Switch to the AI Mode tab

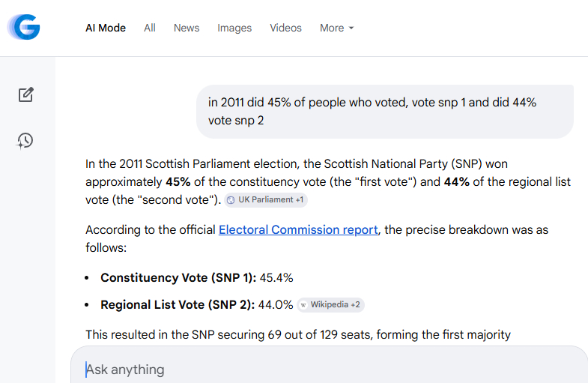click(106, 28)
